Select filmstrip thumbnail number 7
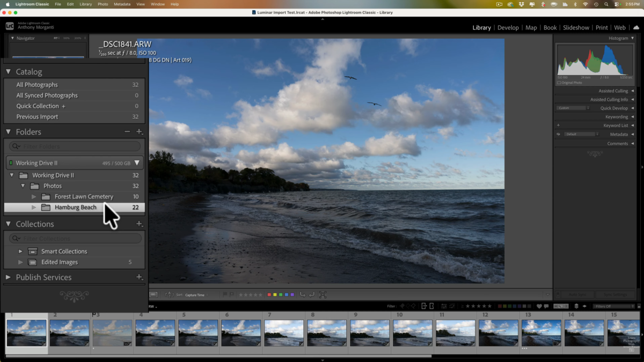 click(284, 333)
